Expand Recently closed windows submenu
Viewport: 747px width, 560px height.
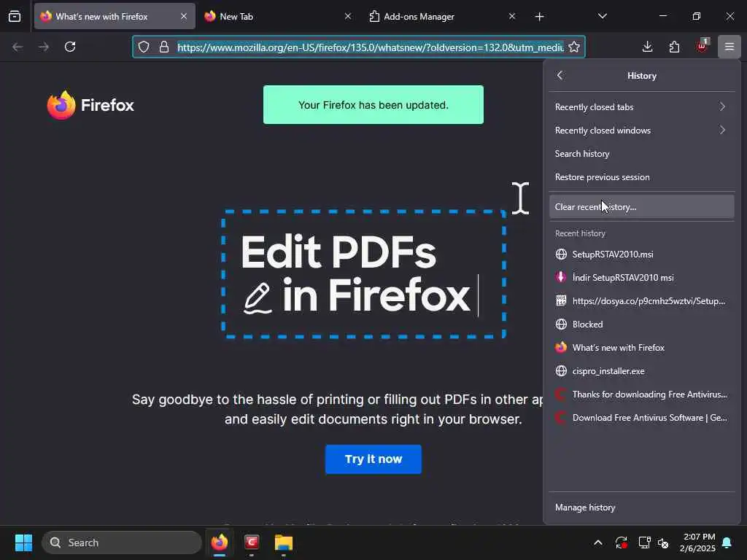coord(641,130)
